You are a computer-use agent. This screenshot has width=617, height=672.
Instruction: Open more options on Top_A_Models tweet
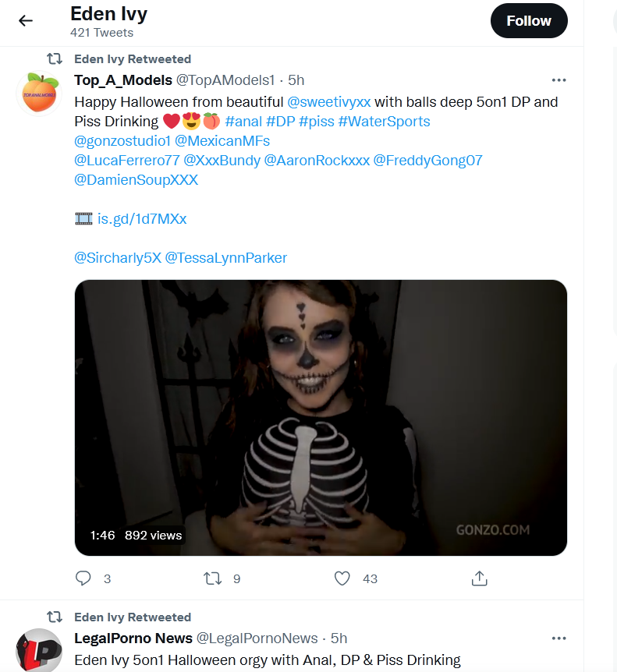pyautogui.click(x=558, y=80)
